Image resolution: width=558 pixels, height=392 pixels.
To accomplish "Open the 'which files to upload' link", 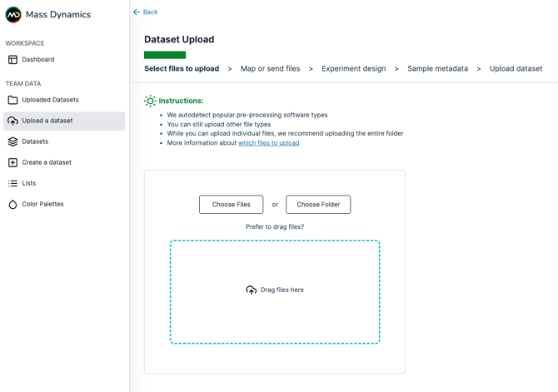I will coord(268,143).
